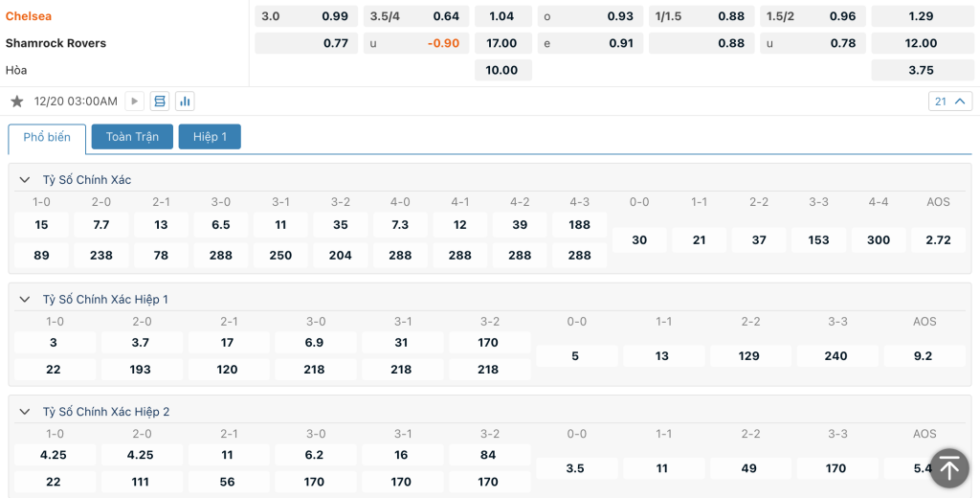Image resolution: width=980 pixels, height=498 pixels.
Task: Select under odds -0.90
Action: (x=416, y=43)
